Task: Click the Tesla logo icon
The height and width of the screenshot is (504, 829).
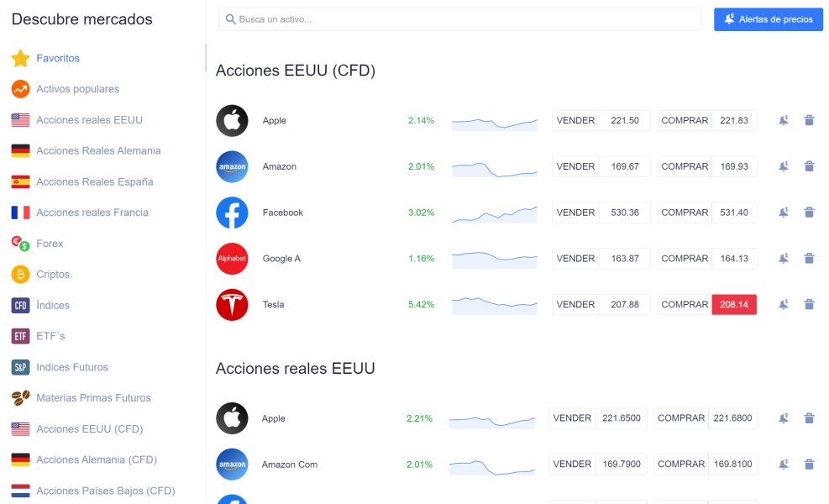Action: tap(232, 304)
